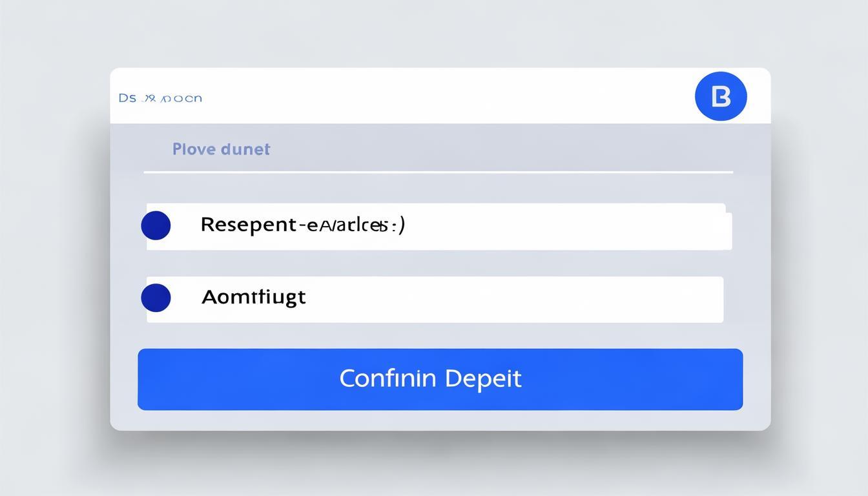868x496 pixels.
Task: Click the empty right side of the Aomtfiugt field
Action: coord(517,299)
